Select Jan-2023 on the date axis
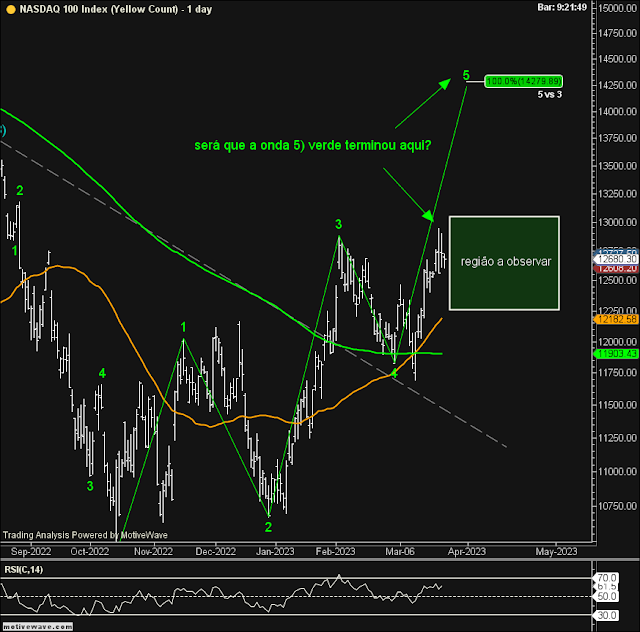Screen dimensions: 640x632 (x=275, y=552)
